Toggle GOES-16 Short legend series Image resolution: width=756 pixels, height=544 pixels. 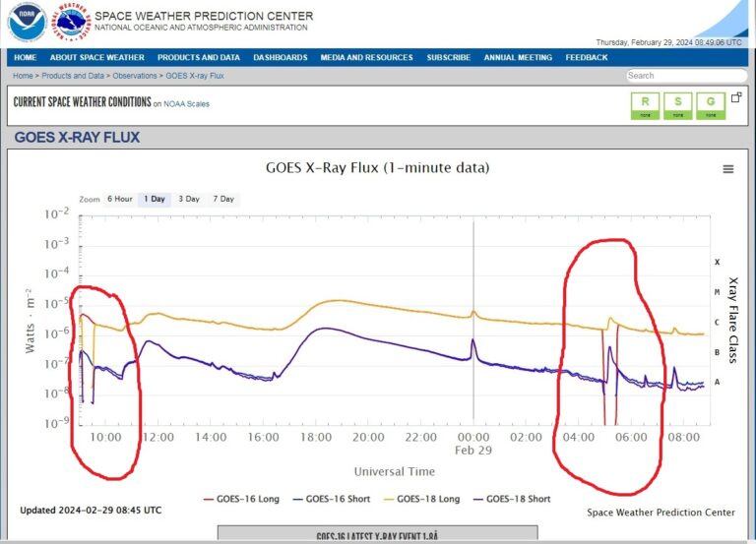tap(332, 499)
